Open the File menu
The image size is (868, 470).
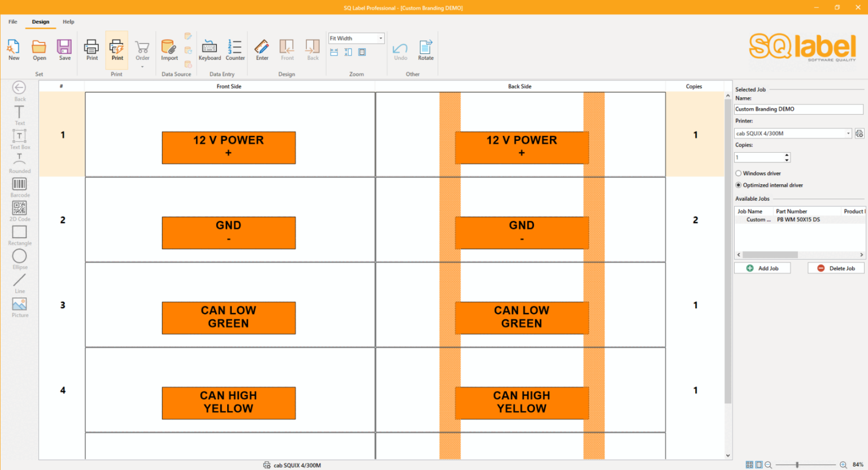pyautogui.click(x=13, y=21)
